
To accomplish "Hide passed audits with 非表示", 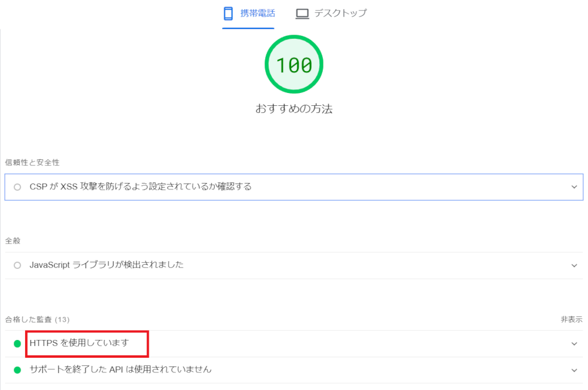I will click(571, 320).
